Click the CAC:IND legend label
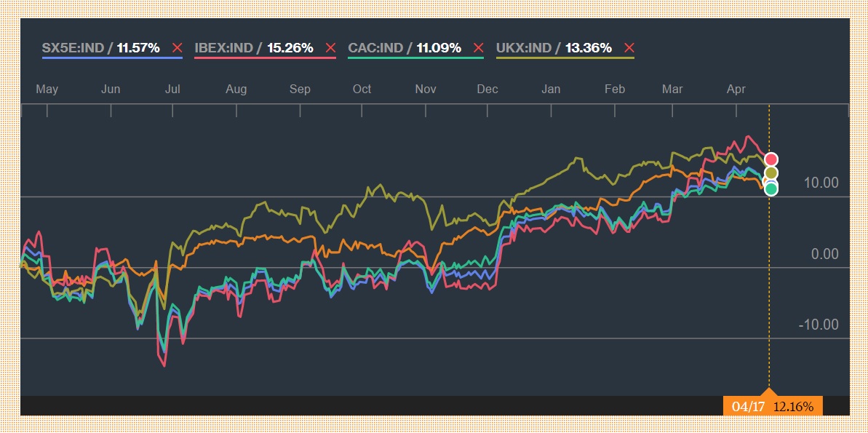This screenshot has width=868, height=433. 375,49
